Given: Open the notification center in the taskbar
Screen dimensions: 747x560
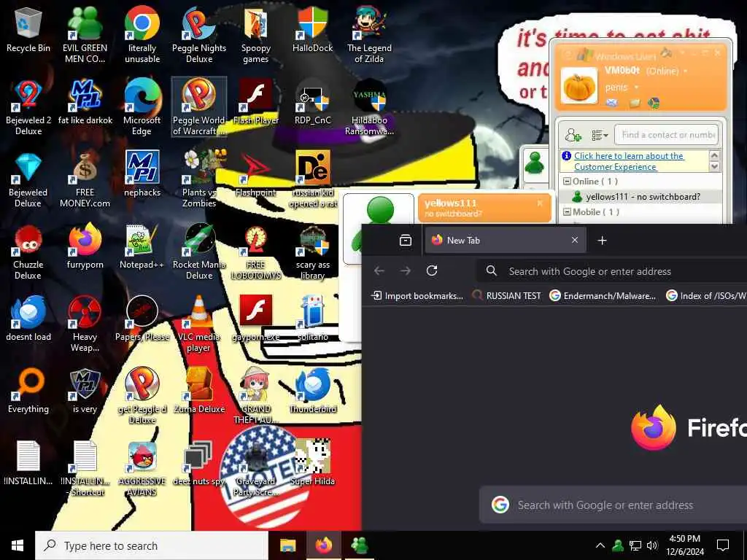Looking at the screenshot, I should [723, 545].
